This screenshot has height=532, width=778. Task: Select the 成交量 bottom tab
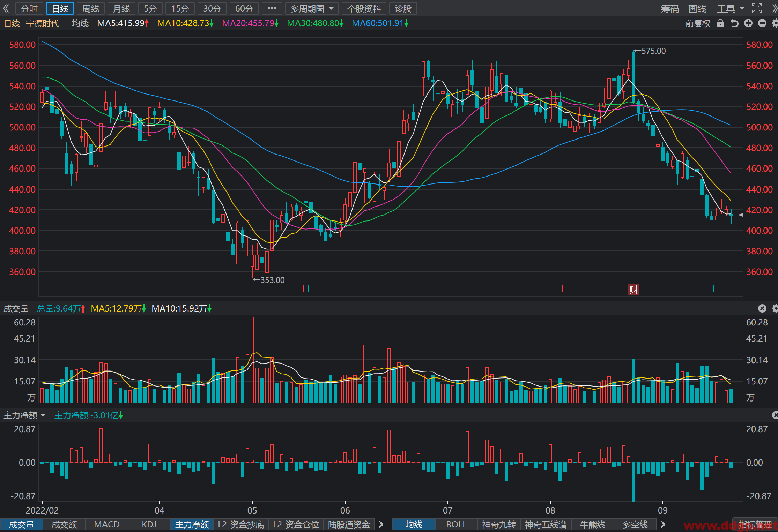(21, 524)
